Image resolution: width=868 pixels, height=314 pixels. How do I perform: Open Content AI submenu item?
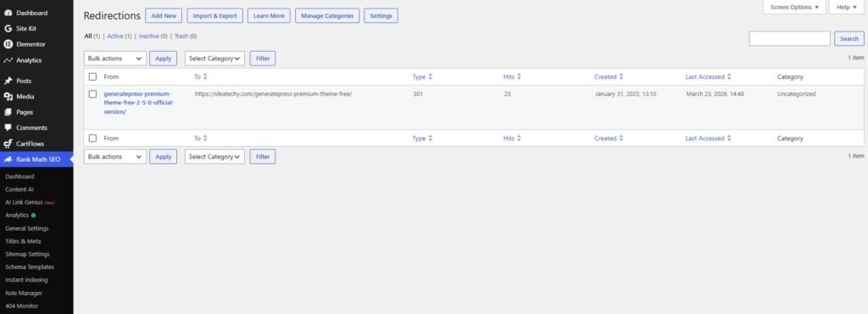(20, 189)
